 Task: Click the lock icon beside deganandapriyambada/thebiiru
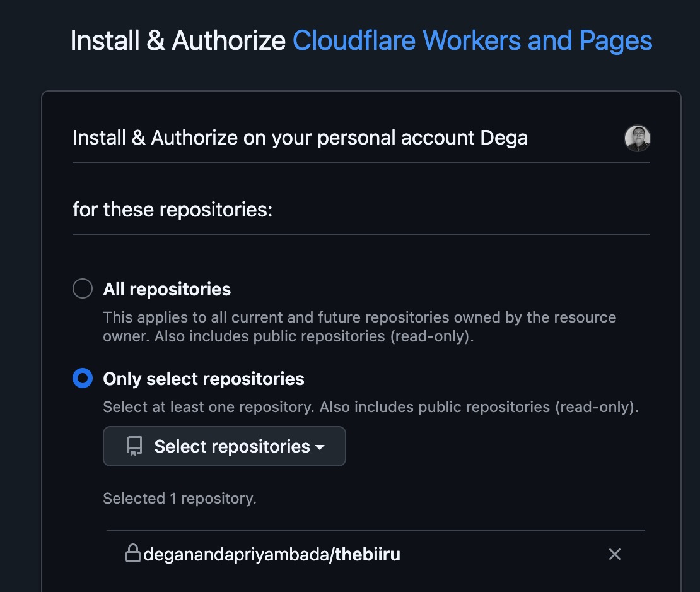click(x=133, y=553)
